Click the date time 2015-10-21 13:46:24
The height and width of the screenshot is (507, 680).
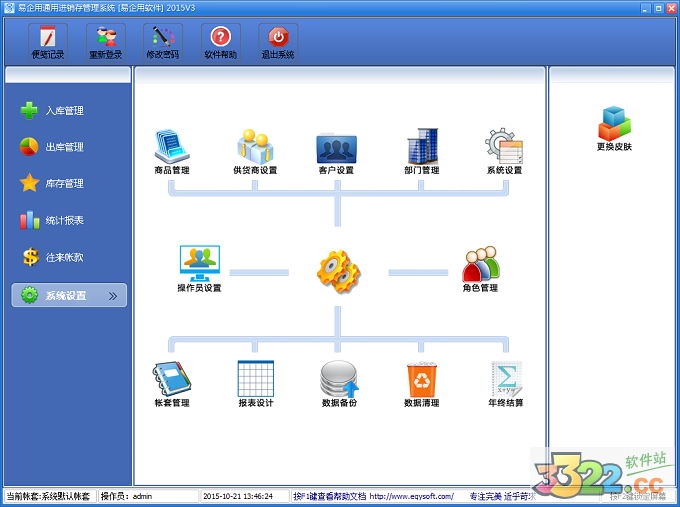(238, 496)
